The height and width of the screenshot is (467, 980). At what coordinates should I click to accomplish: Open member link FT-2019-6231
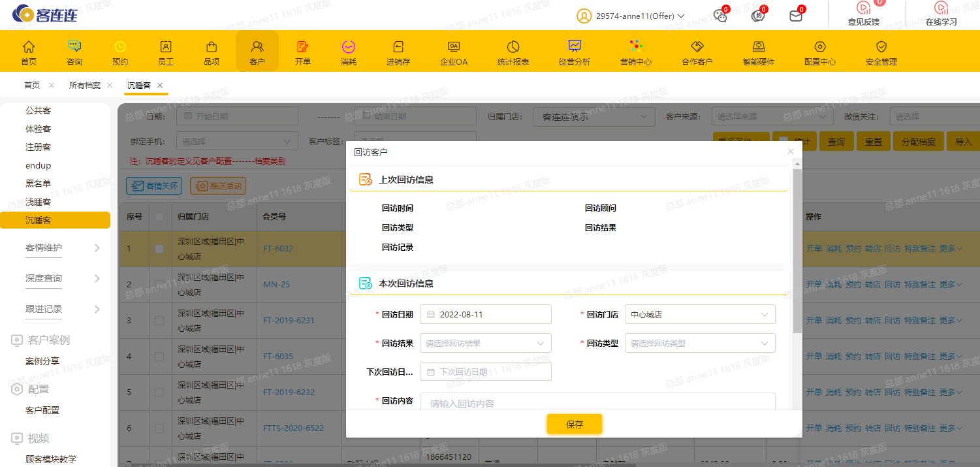289,321
